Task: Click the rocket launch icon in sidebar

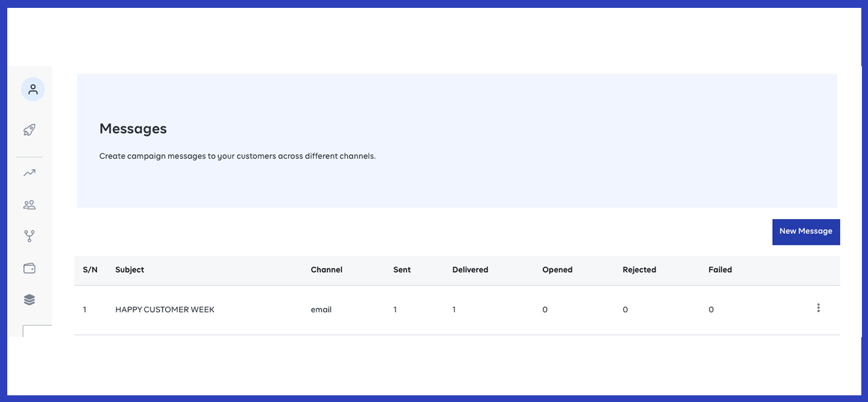Action: (x=30, y=130)
